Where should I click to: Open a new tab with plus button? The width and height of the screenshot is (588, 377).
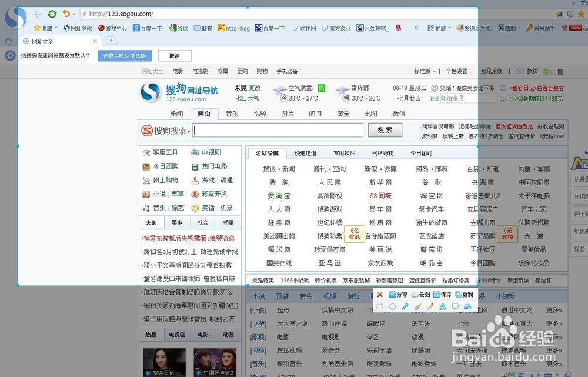coord(111,41)
